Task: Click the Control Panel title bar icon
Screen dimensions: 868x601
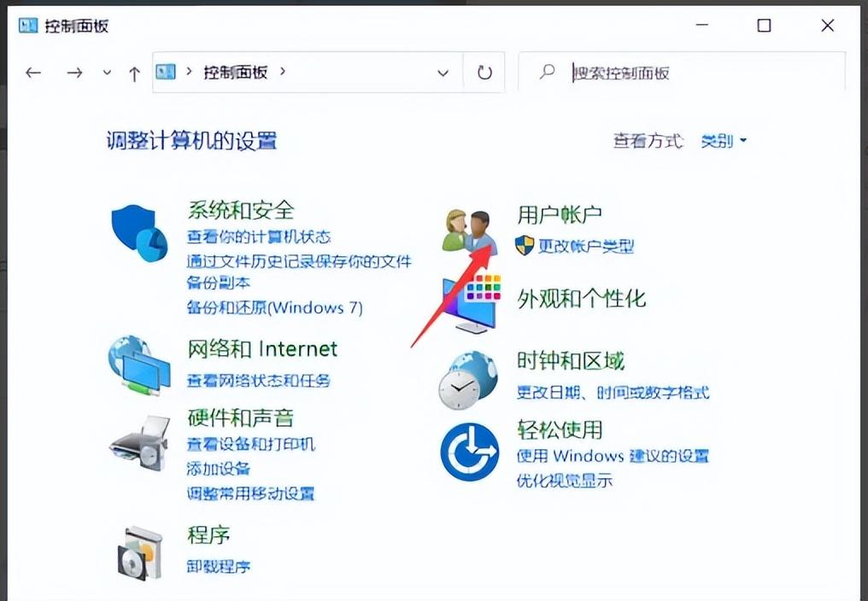Action: 27,26
